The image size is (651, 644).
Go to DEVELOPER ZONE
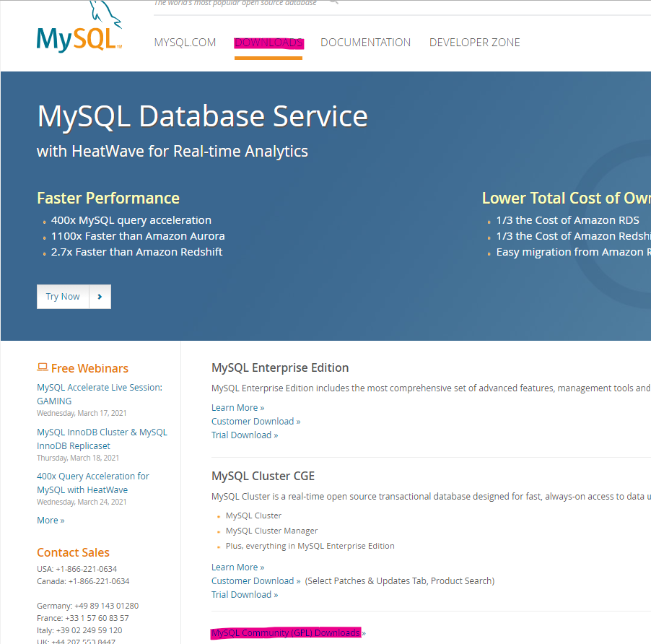(x=475, y=43)
